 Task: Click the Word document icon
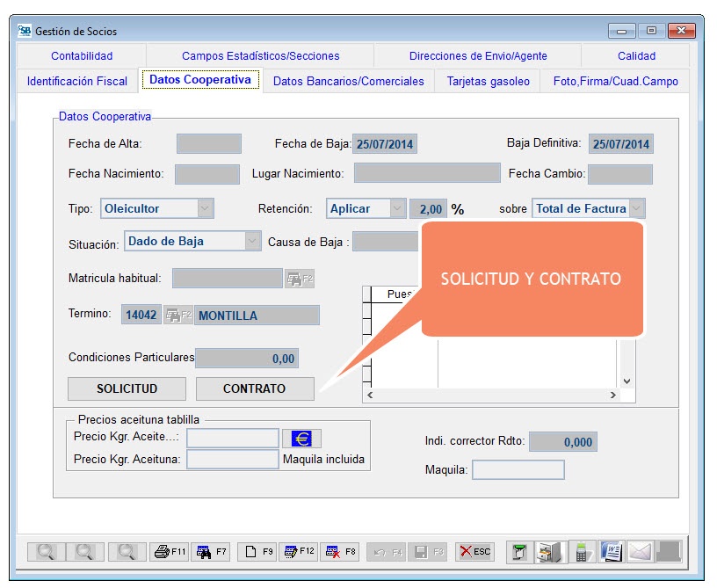611,552
